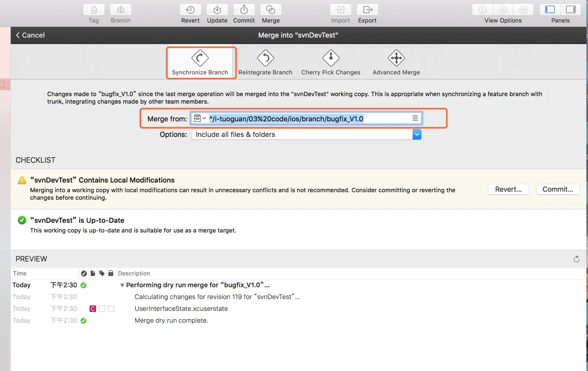The height and width of the screenshot is (371, 588).
Task: Choose Cherry Pick Changes merge type
Action: [330, 63]
